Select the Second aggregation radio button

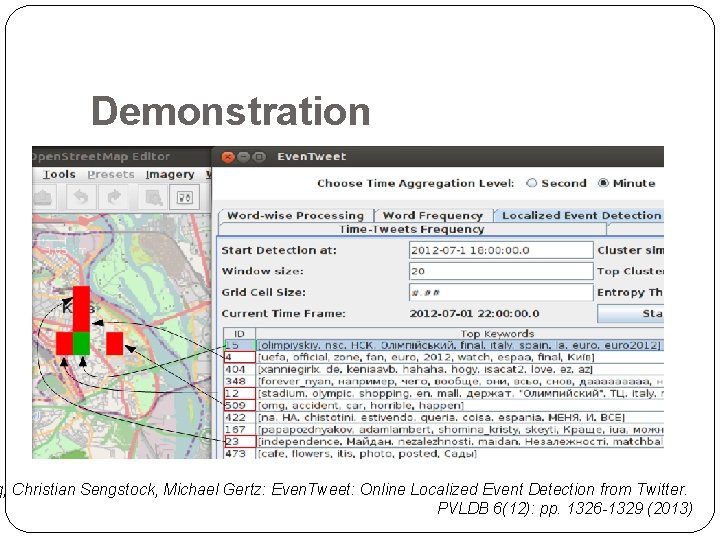point(532,183)
